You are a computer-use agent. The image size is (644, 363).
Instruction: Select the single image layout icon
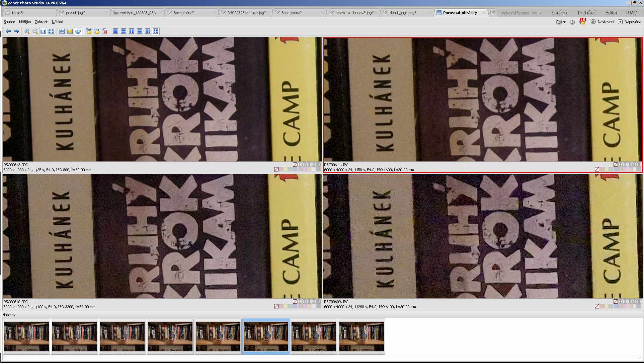click(x=115, y=31)
